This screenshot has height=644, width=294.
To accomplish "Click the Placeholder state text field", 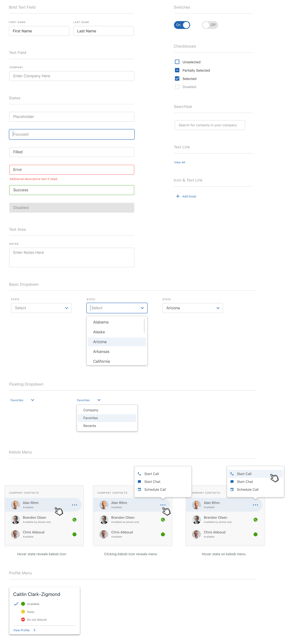I will 72,117.
